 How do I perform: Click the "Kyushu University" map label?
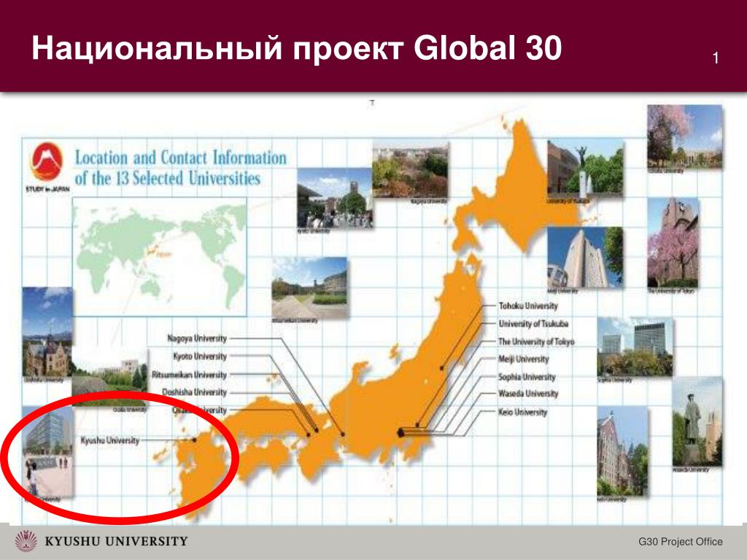[x=110, y=440]
